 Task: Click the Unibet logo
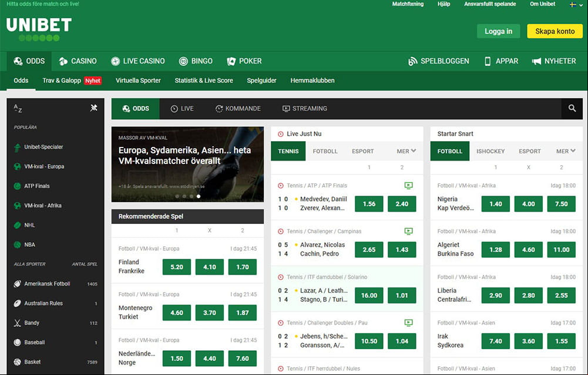[x=39, y=29]
